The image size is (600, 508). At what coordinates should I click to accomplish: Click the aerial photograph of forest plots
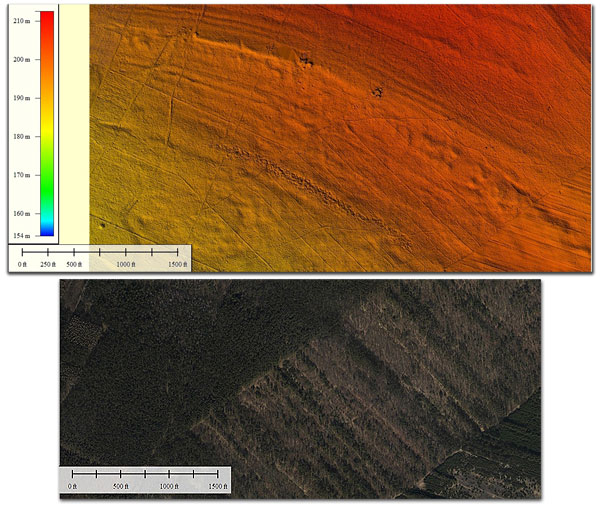(300, 389)
